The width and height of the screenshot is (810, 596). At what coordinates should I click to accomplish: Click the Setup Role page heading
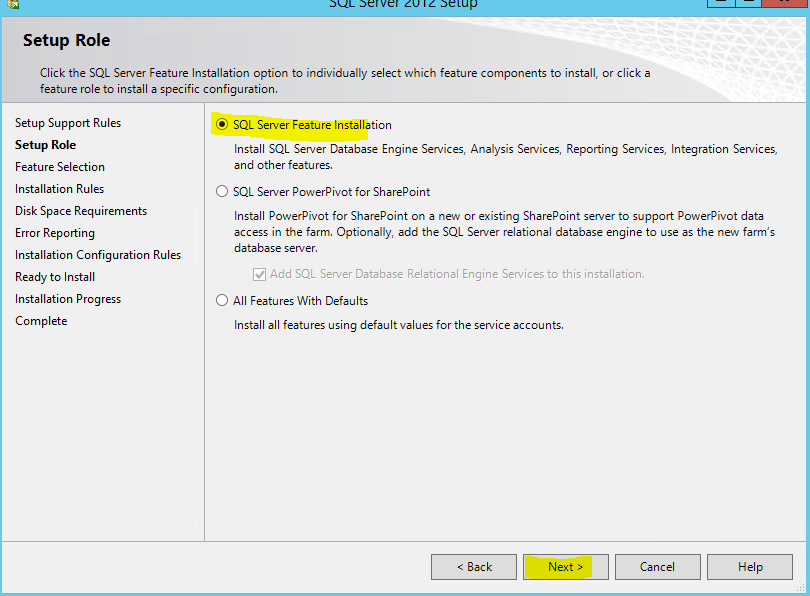[x=67, y=40]
